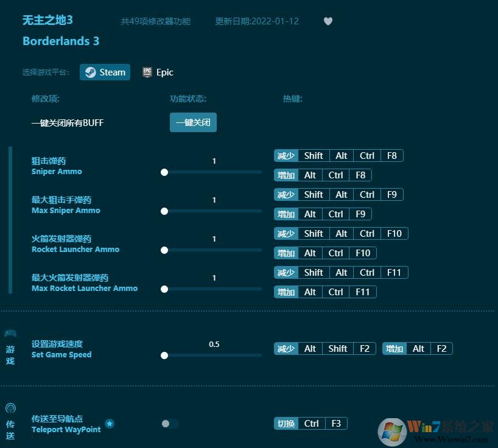This screenshot has height=448, width=498.
Task: Click 增加 to increase Sniper Ammo
Action: [286, 175]
